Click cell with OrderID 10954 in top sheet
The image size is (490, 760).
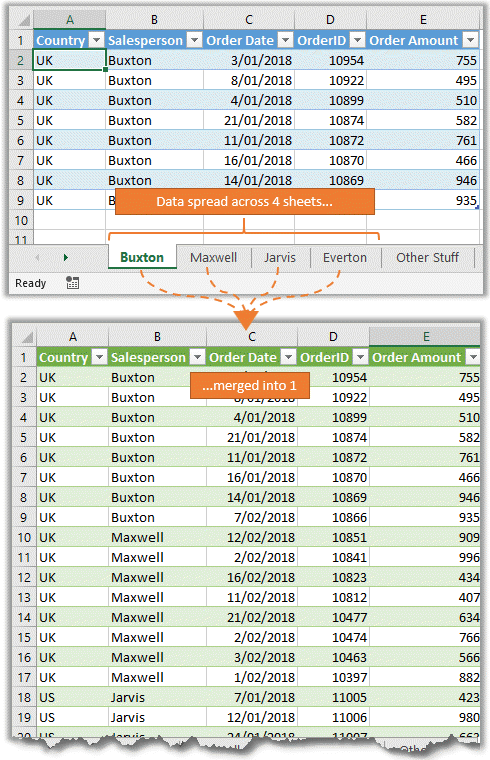coord(330,61)
